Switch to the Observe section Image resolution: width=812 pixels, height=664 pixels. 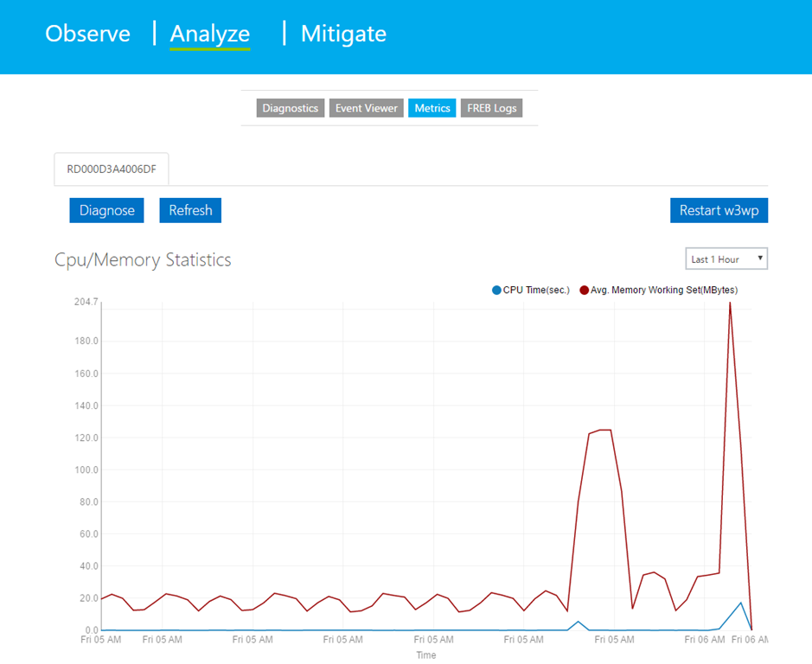[87, 34]
